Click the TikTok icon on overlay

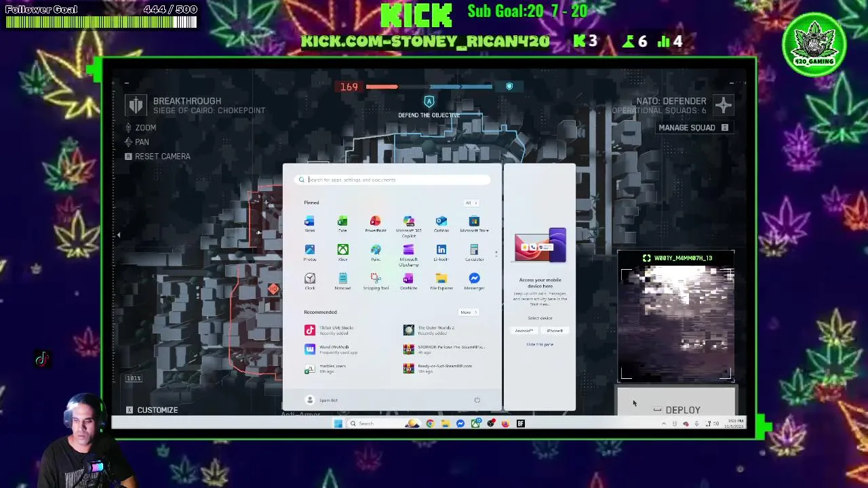tap(42, 359)
